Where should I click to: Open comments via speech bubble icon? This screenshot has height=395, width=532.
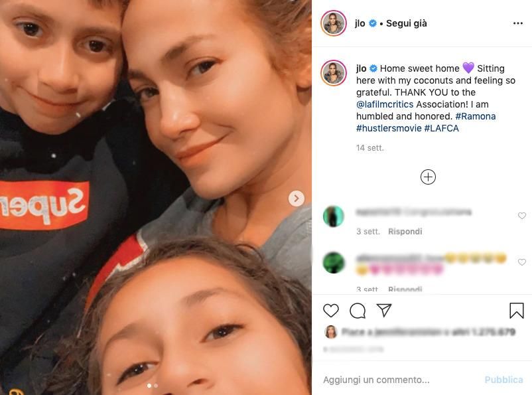click(358, 311)
